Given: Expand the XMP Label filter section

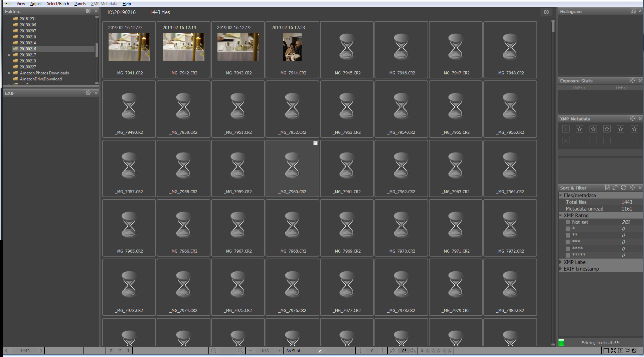Looking at the screenshot, I should click(561, 262).
